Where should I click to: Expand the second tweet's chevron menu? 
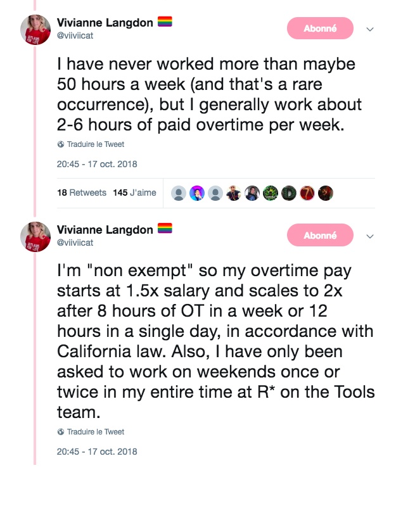click(x=371, y=236)
